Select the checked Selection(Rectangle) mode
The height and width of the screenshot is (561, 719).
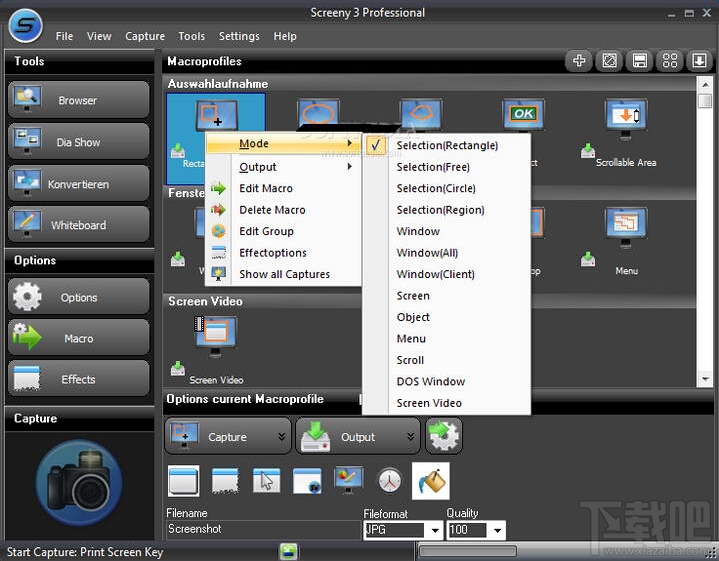[447, 145]
